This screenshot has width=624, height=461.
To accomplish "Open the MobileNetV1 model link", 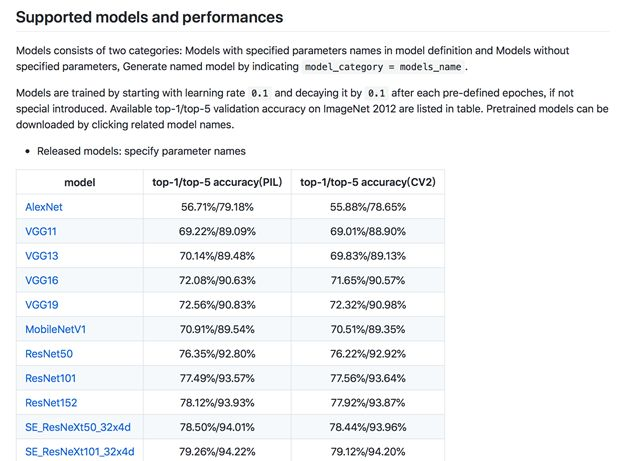I will [55, 329].
